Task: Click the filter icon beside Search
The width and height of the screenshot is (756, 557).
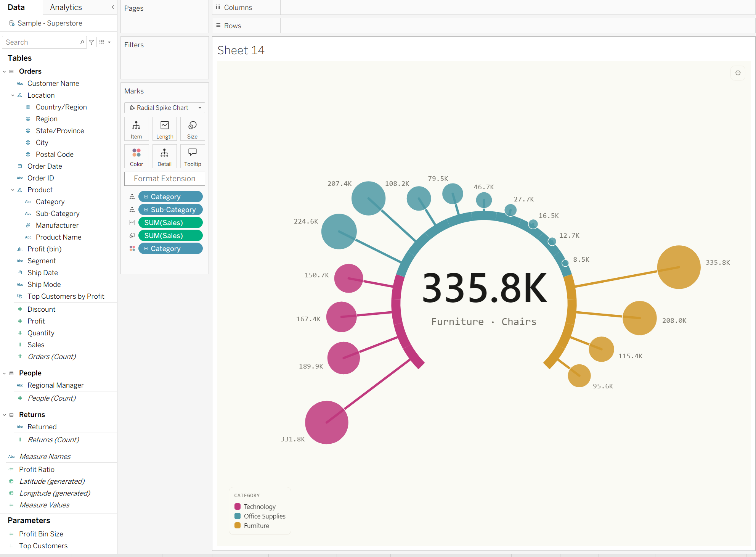Action: [x=91, y=42]
